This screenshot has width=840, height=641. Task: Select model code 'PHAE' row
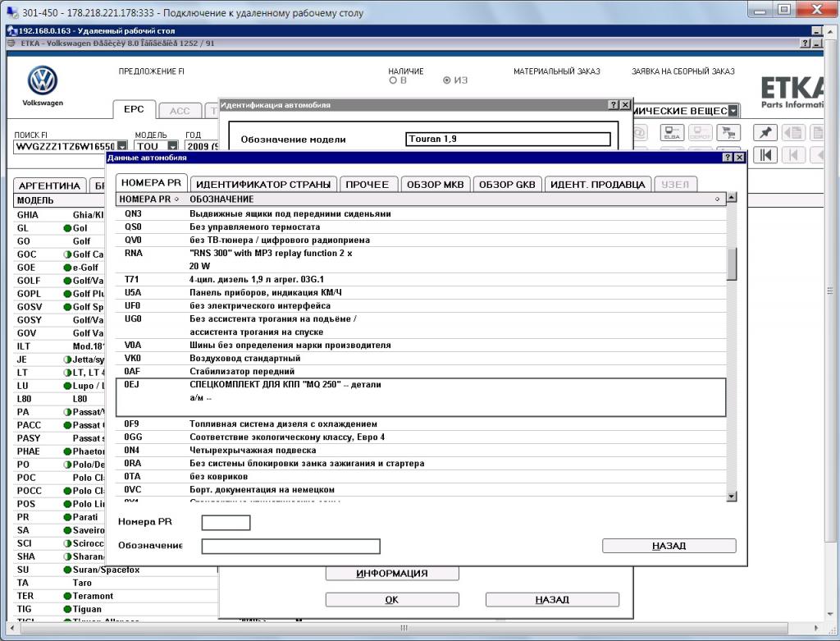coord(60,451)
